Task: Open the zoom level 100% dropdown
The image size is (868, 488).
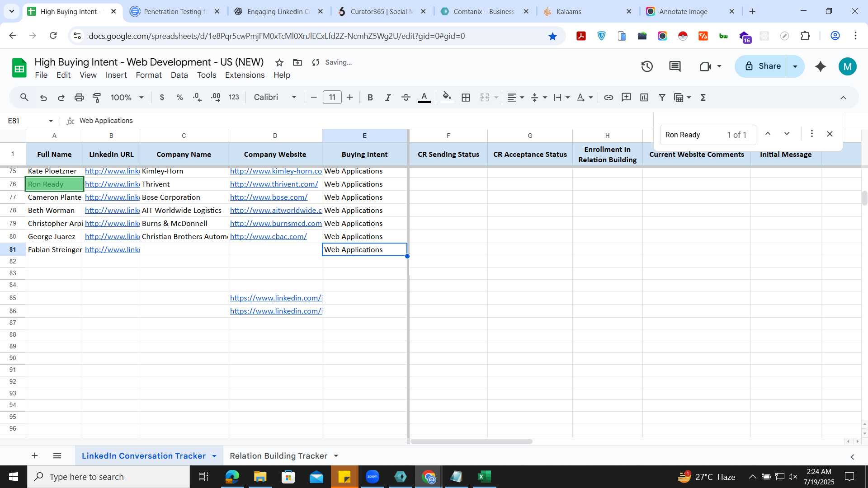Action: (127, 98)
